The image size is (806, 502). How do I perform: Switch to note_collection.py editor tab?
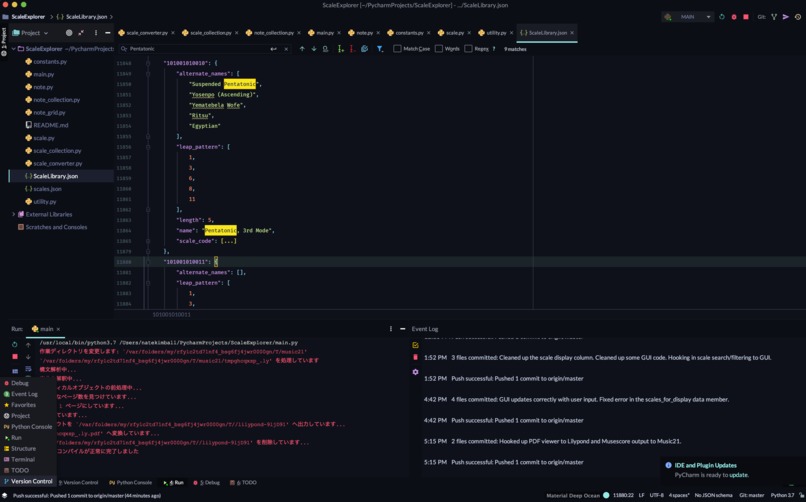(x=273, y=33)
